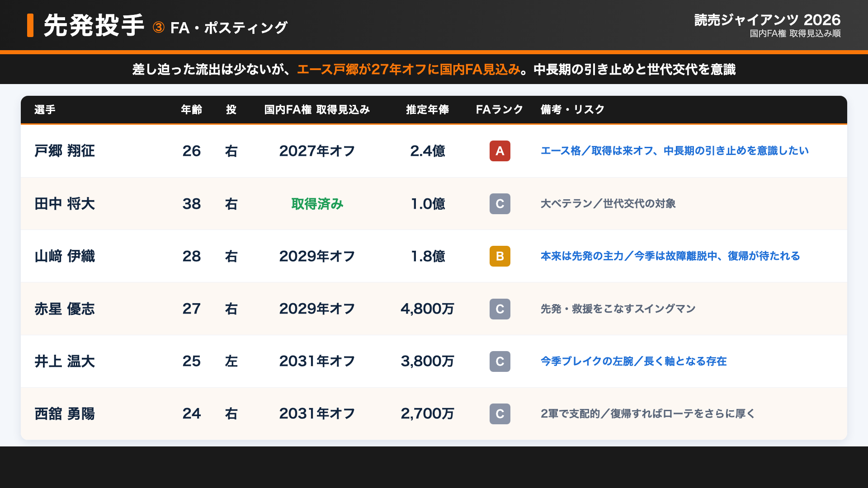Click the 選手 column header

[x=45, y=110]
